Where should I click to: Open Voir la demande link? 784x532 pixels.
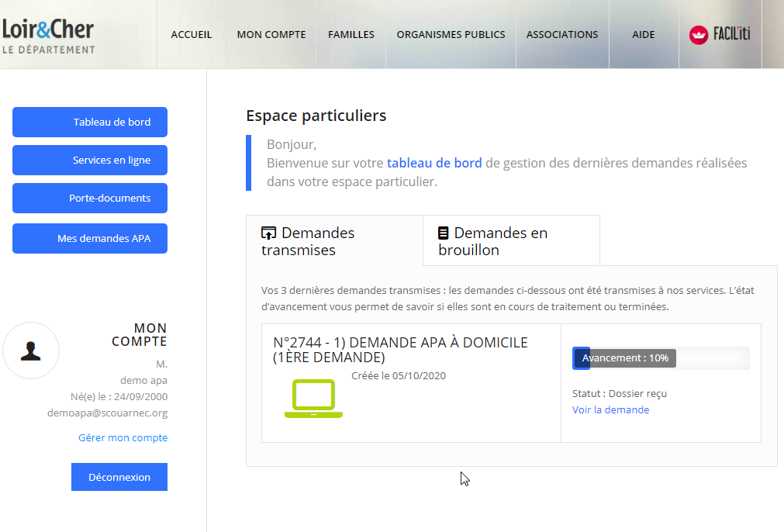tap(610, 409)
